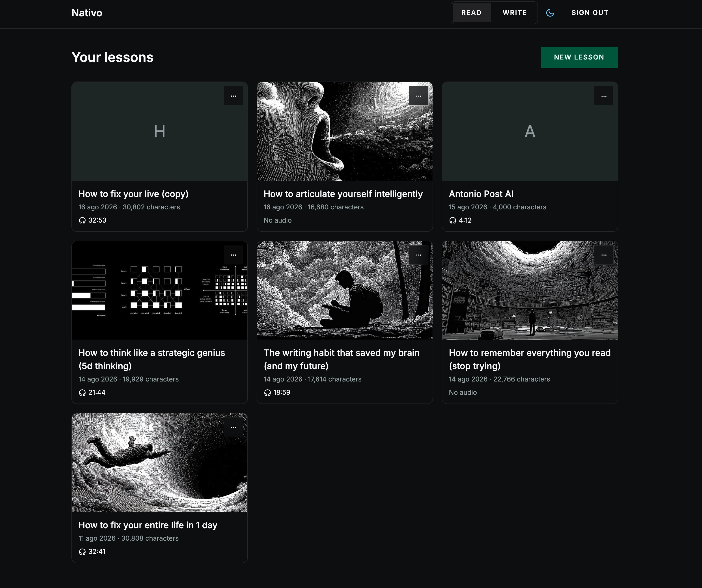
Task: Click headphones icon beside 32:53 duration
Action: [x=82, y=220]
